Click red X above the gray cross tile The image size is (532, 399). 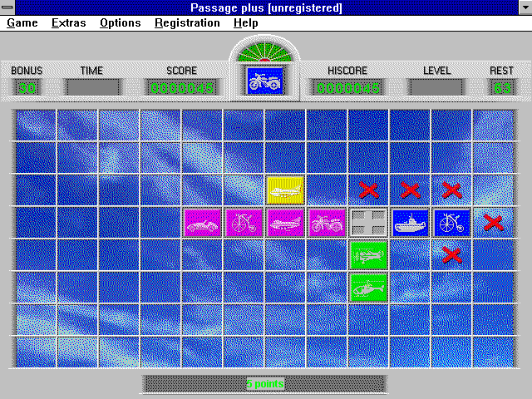tap(368, 190)
